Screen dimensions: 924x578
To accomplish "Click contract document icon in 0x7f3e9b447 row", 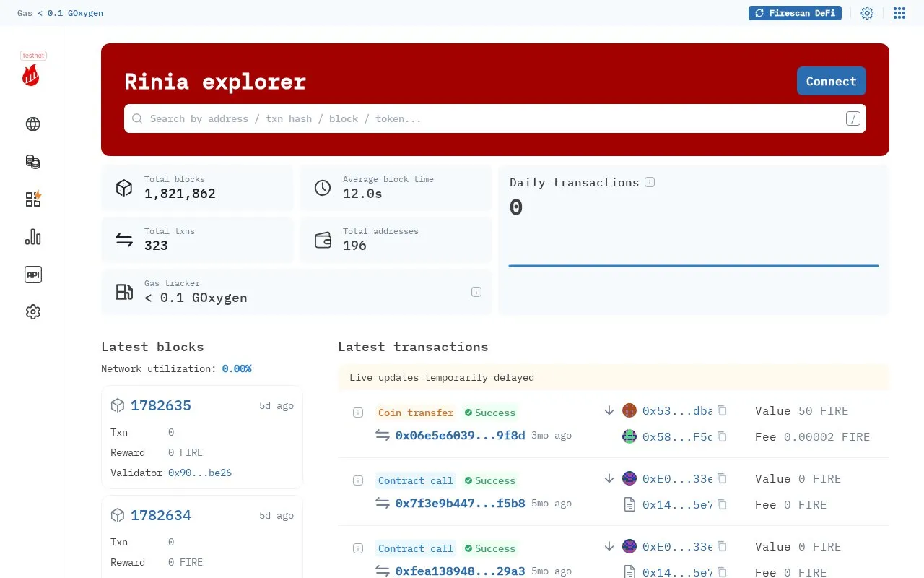I will [629, 504].
